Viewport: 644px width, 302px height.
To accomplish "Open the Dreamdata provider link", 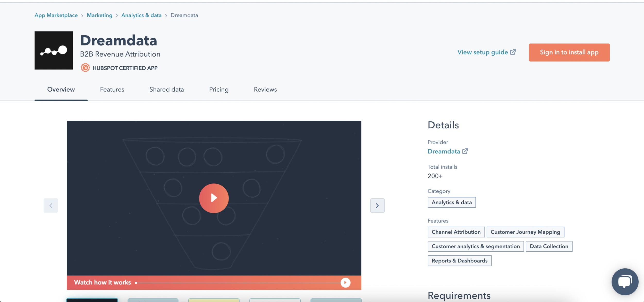I will (x=444, y=151).
